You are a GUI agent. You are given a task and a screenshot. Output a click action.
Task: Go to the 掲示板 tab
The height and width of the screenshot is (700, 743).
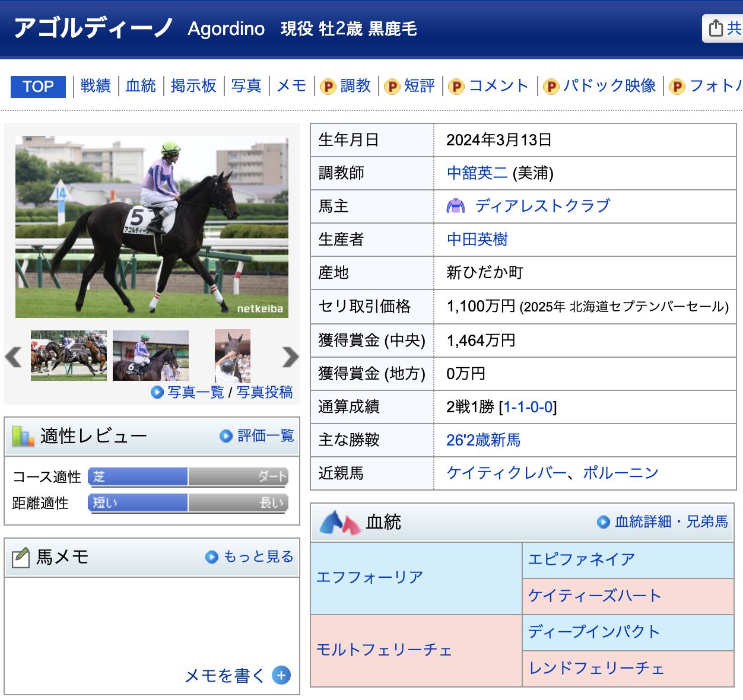pyautogui.click(x=193, y=86)
